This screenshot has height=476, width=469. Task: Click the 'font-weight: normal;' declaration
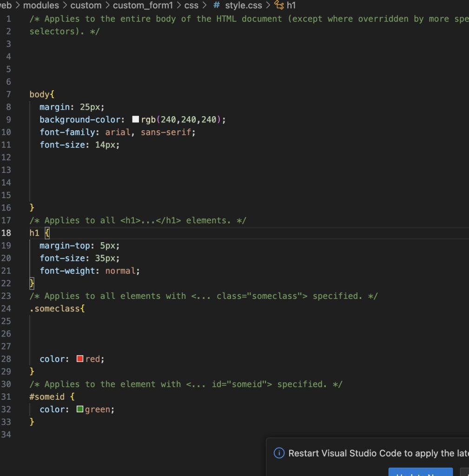point(90,271)
